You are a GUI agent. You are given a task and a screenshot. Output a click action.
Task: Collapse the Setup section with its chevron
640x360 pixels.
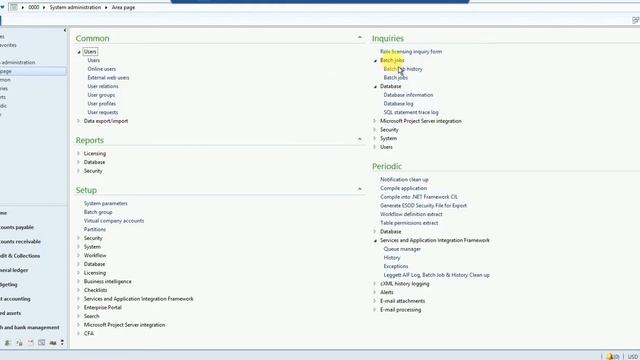click(360, 189)
